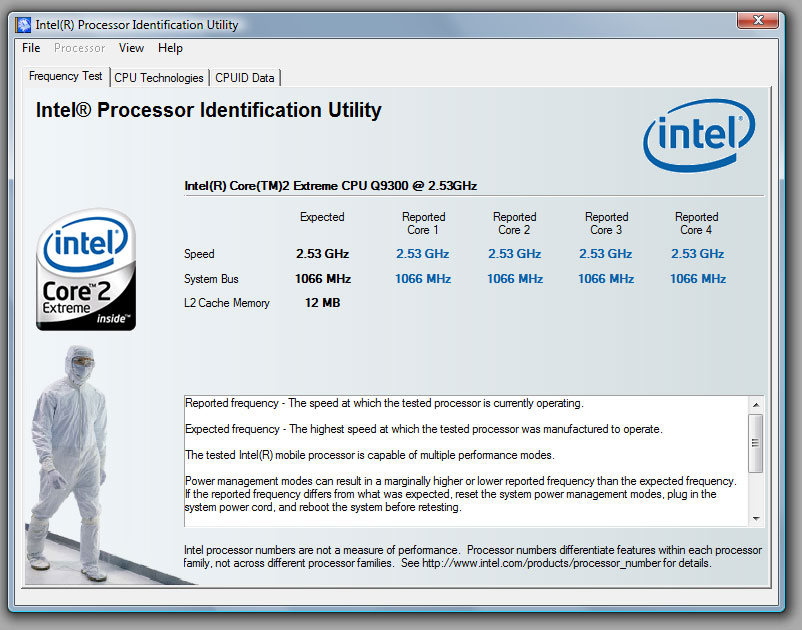Close the Processor Identification Utility window
Image resolution: width=802 pixels, height=630 pixels.
click(x=758, y=20)
